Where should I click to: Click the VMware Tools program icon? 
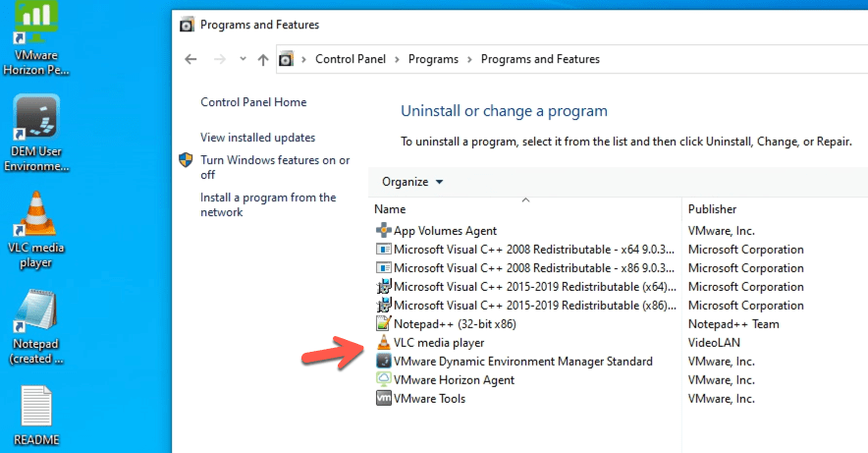[x=384, y=399]
